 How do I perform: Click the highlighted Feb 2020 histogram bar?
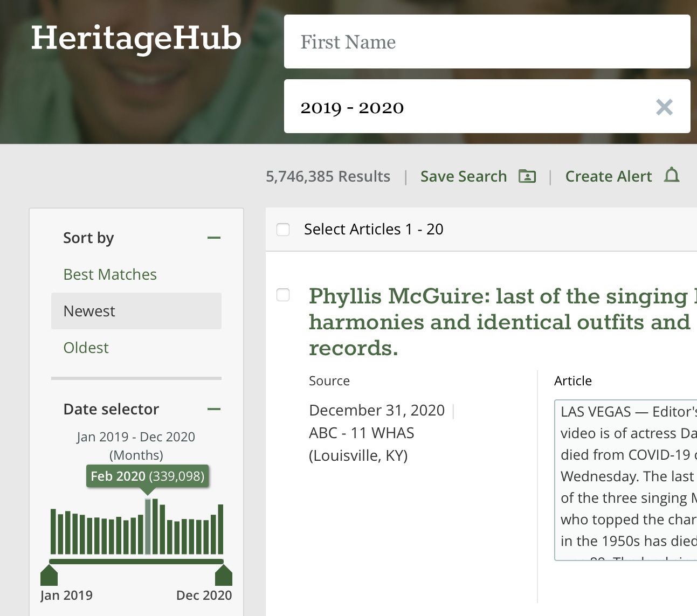[x=148, y=527]
